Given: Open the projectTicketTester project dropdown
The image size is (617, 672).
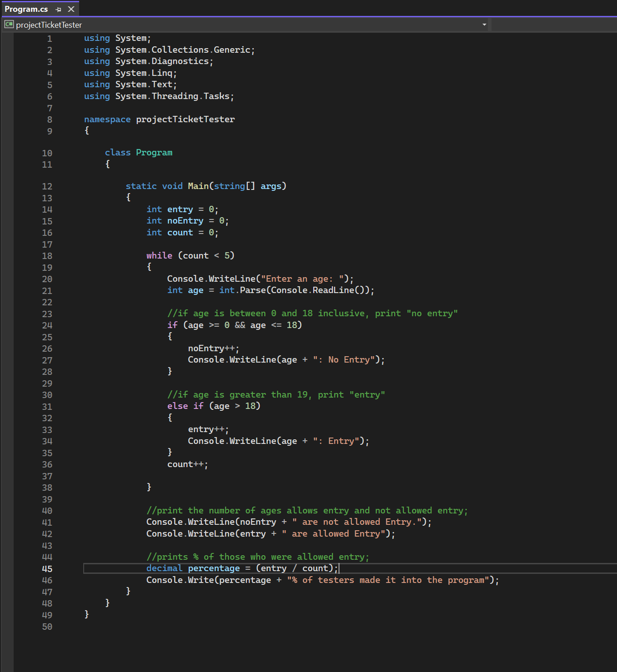Looking at the screenshot, I should pyautogui.click(x=484, y=25).
